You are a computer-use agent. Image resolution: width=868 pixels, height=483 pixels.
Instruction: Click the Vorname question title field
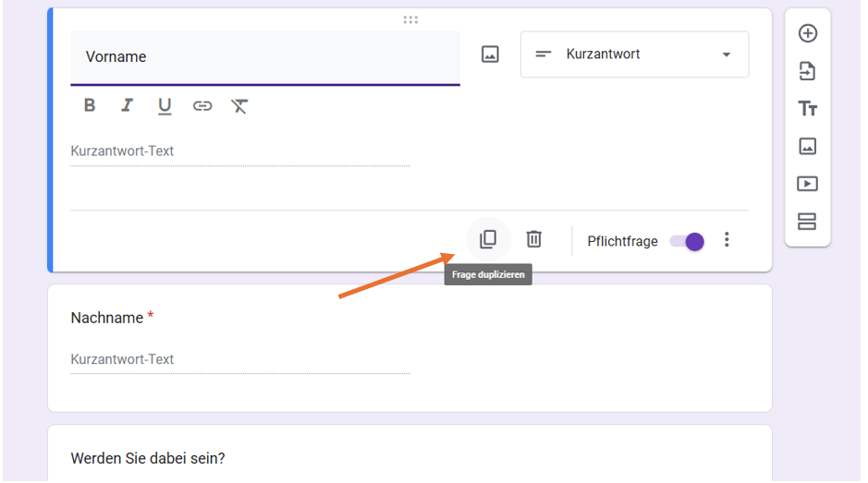tap(264, 57)
